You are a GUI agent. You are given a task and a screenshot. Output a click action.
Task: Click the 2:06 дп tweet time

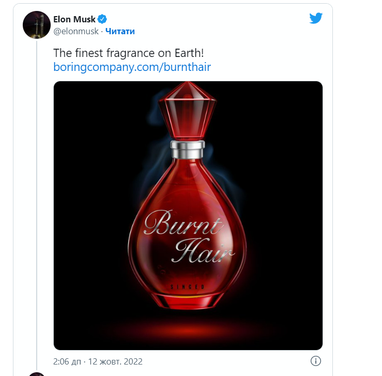(67, 362)
